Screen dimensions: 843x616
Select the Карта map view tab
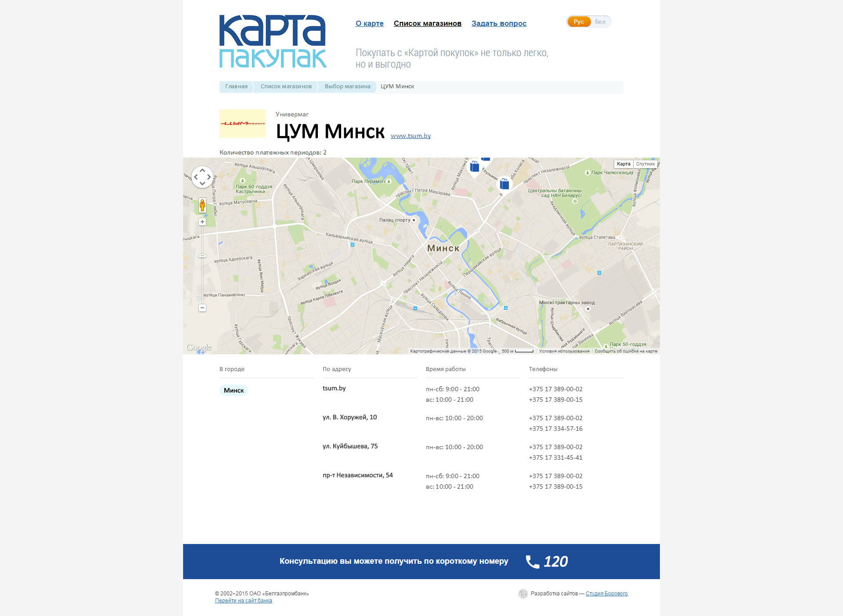(x=623, y=164)
